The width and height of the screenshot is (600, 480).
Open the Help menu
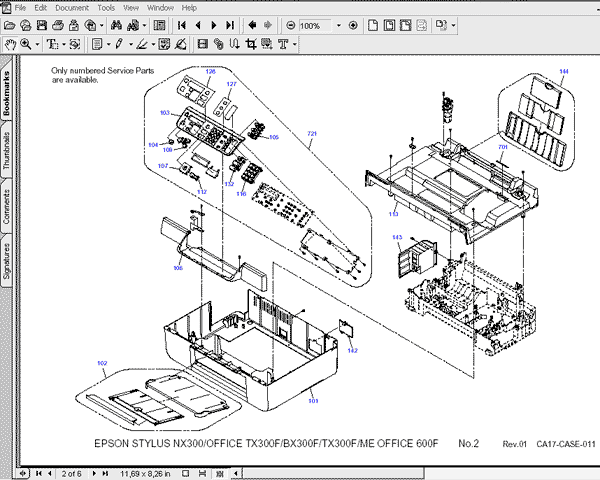click(x=189, y=8)
